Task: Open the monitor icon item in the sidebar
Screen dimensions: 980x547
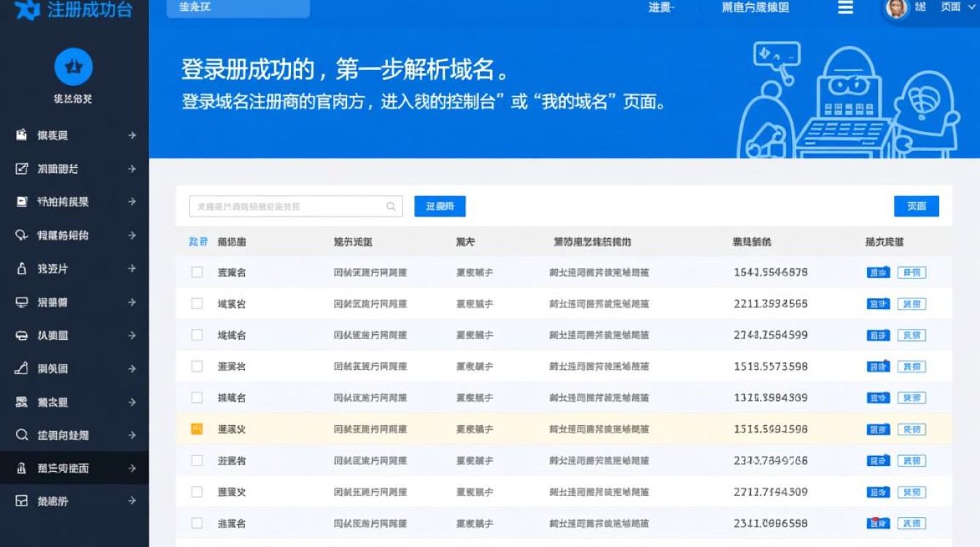Action: (20, 303)
